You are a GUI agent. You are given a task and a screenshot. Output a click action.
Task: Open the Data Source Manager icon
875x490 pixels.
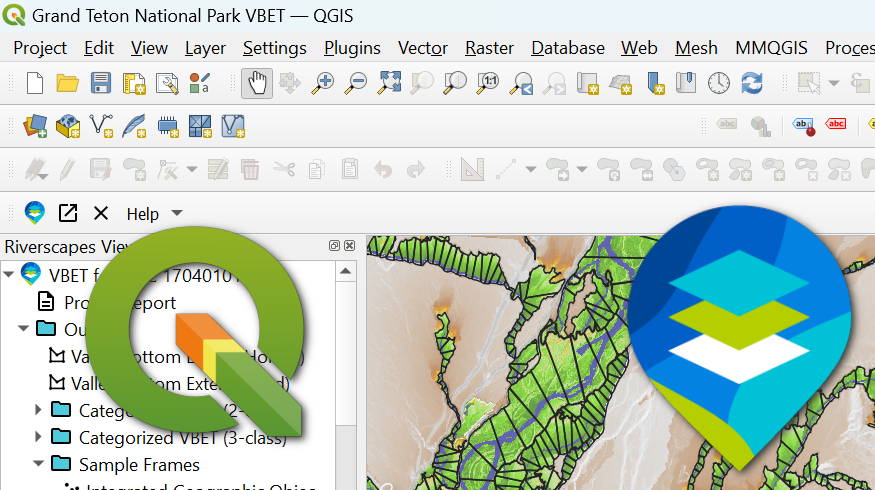point(35,126)
